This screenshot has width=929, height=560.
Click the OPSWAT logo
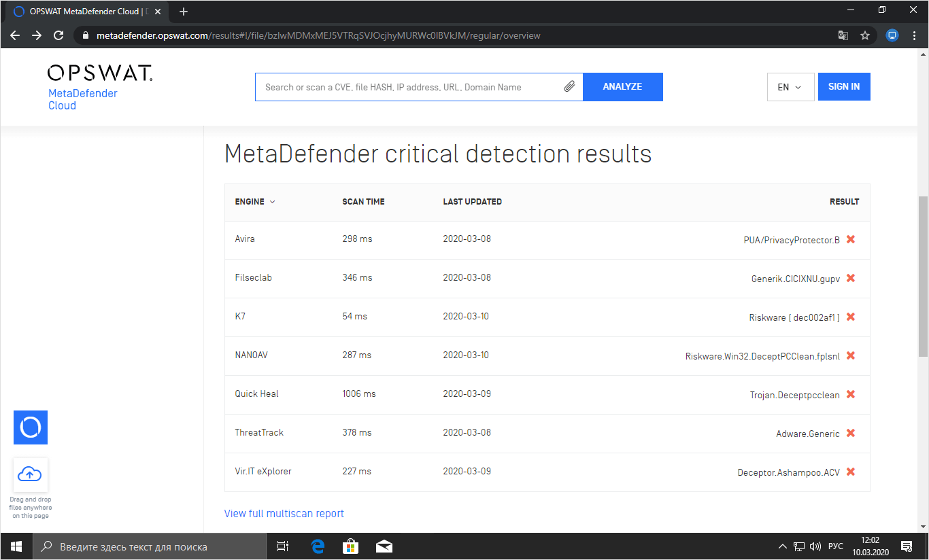point(100,73)
